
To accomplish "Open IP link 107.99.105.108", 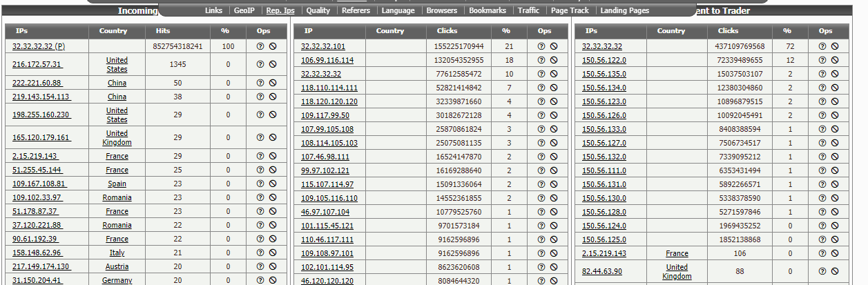I will tap(327, 129).
